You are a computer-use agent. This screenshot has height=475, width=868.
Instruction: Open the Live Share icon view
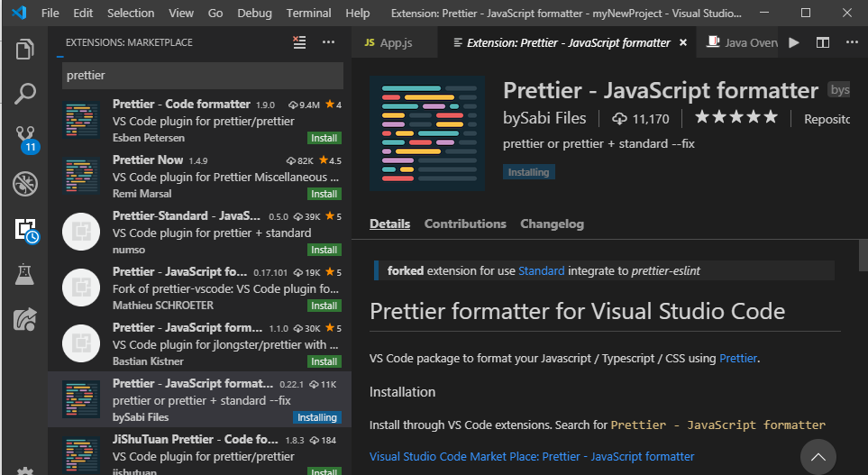(25, 319)
